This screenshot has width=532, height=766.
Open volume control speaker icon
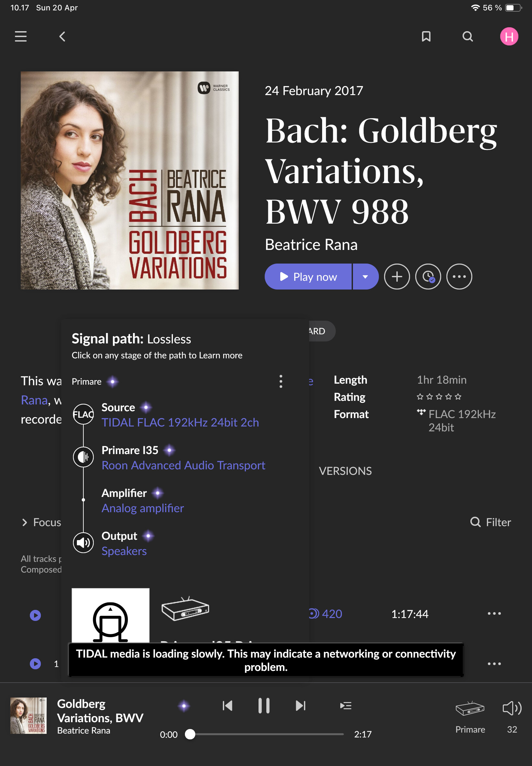(512, 708)
